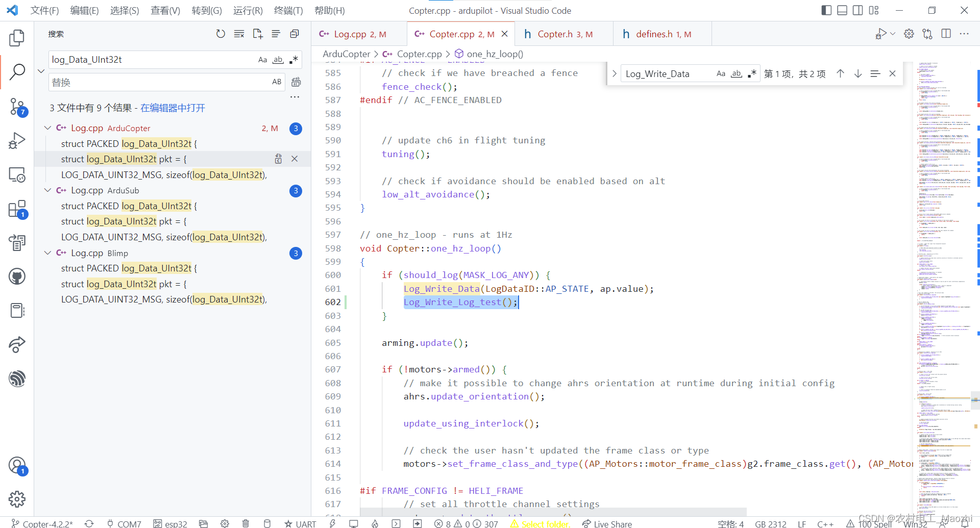Viewport: 980px width, 528px height.
Task: Click ArduCopter breadcrumb folder
Action: pos(347,54)
